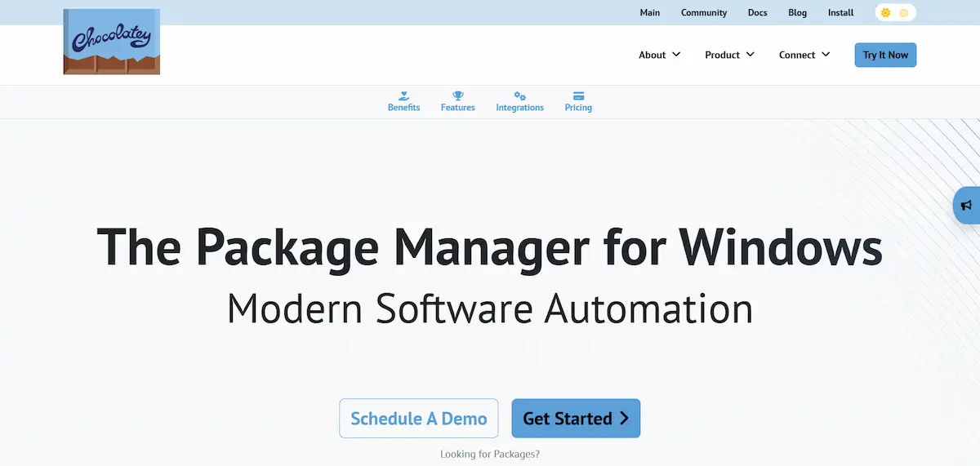This screenshot has width=980, height=466.
Task: Open the announcements megaphone side tab
Action: pos(967,205)
